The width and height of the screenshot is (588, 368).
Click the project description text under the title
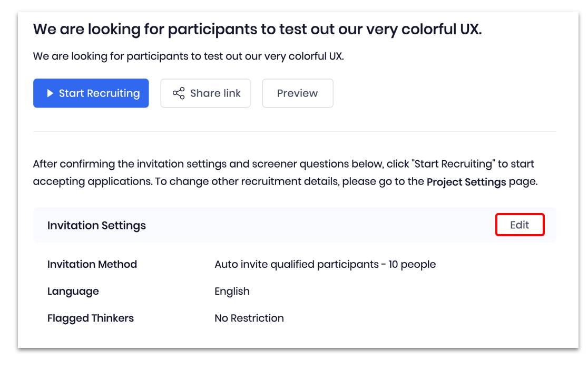(x=188, y=56)
